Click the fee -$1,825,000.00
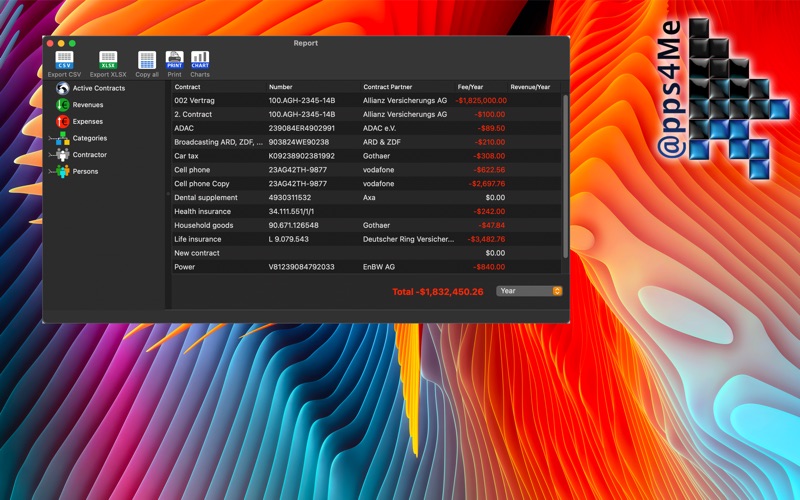This screenshot has width=800, height=500. click(x=481, y=101)
